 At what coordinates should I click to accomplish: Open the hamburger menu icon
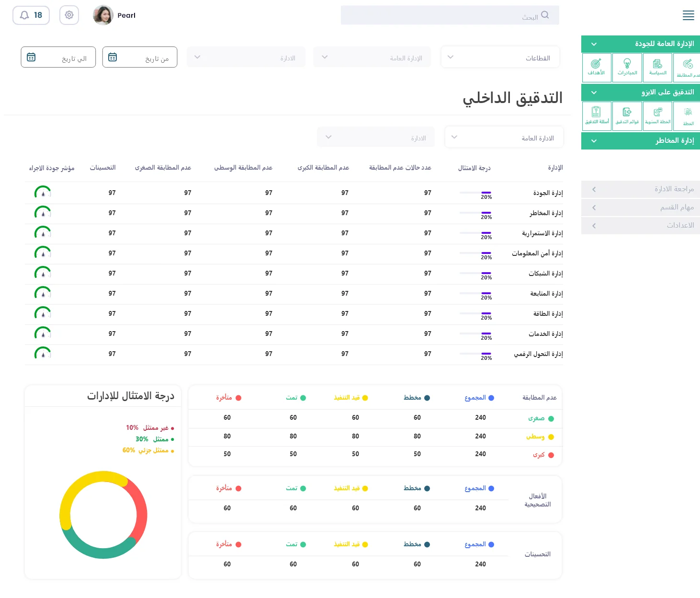[688, 15]
